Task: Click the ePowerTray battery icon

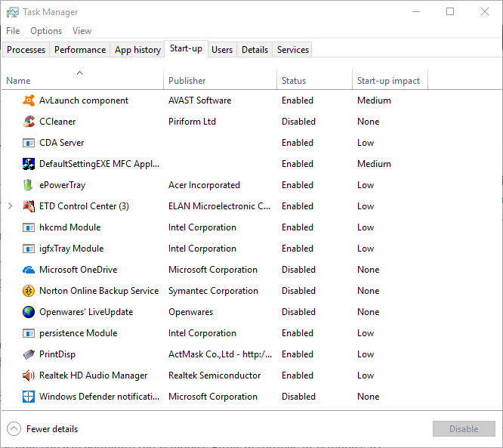Action: [x=29, y=185]
